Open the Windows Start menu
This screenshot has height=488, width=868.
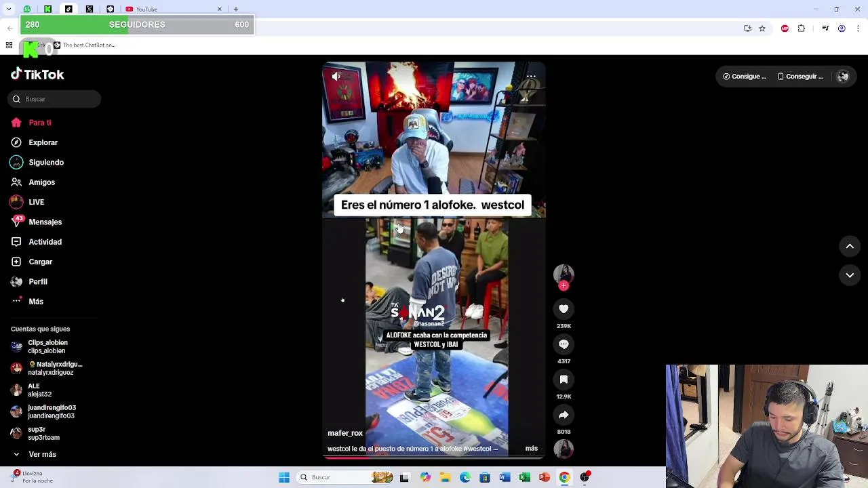tap(284, 477)
